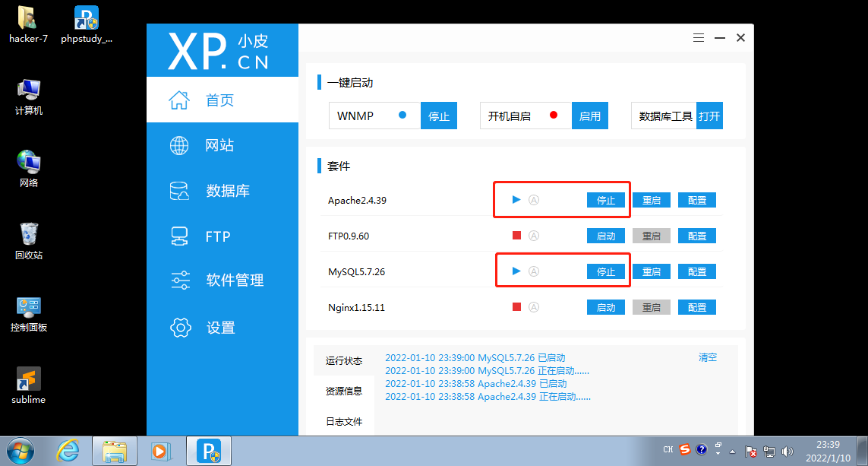
Task: Clear the log with 清空
Action: [x=708, y=357]
